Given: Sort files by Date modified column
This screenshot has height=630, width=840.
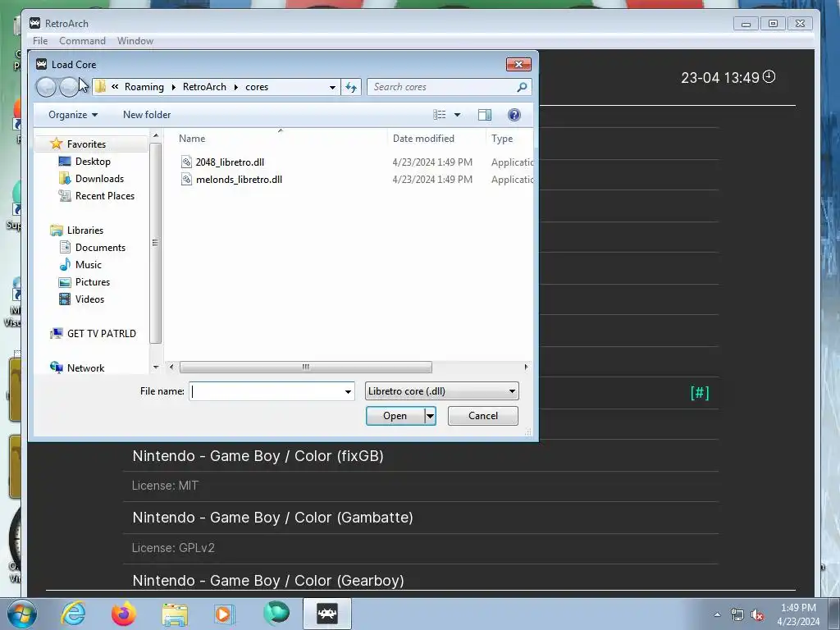Looking at the screenshot, I should [x=423, y=138].
